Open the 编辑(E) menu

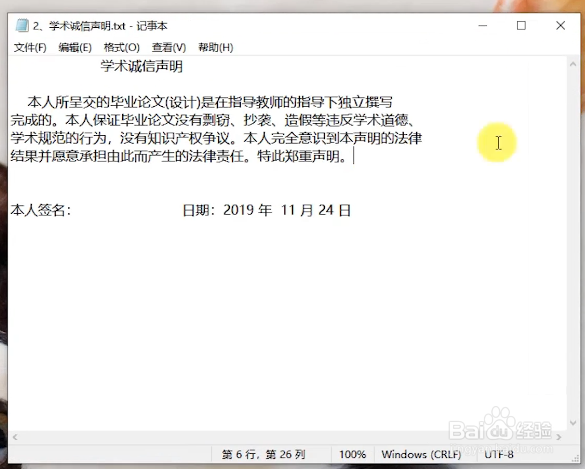[75, 47]
